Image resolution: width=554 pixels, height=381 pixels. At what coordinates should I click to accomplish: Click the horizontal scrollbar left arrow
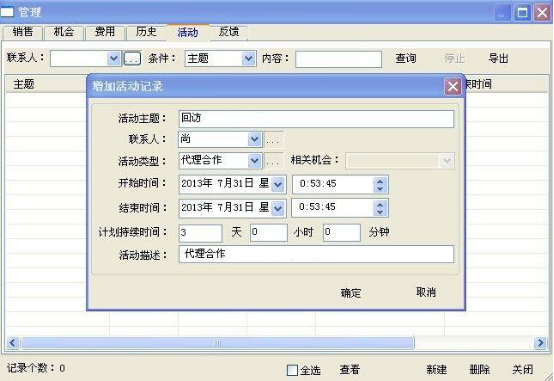pyautogui.click(x=13, y=342)
